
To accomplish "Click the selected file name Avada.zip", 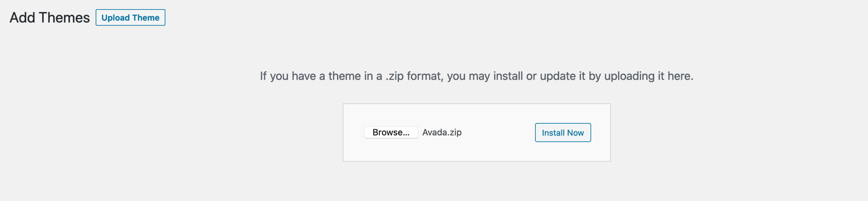I will tap(441, 132).
